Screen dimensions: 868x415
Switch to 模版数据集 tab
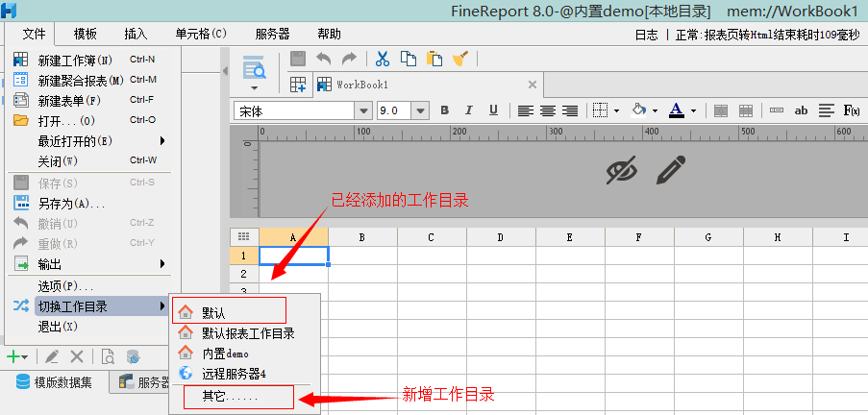(54, 382)
